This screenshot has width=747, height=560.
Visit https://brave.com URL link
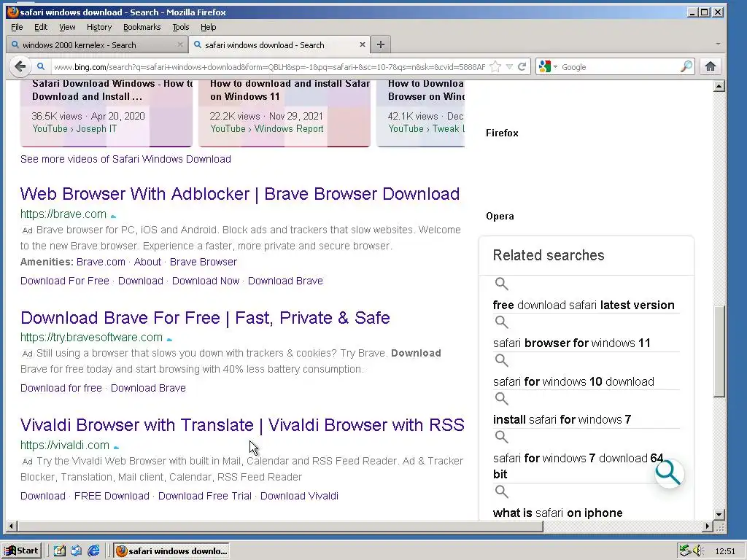(63, 214)
